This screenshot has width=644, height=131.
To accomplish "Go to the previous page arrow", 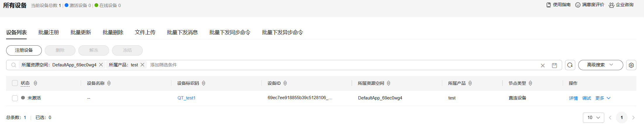I will [610, 118].
